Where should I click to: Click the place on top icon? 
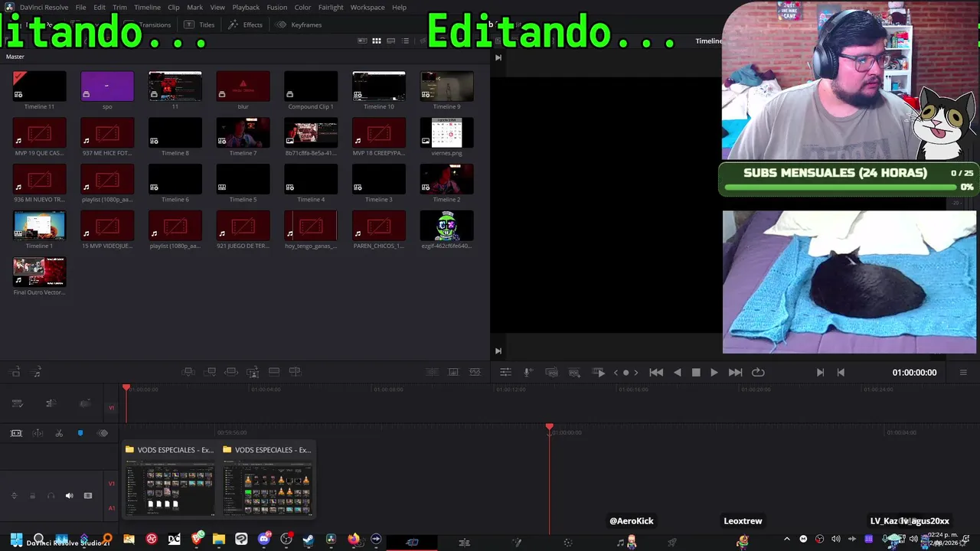(x=274, y=372)
